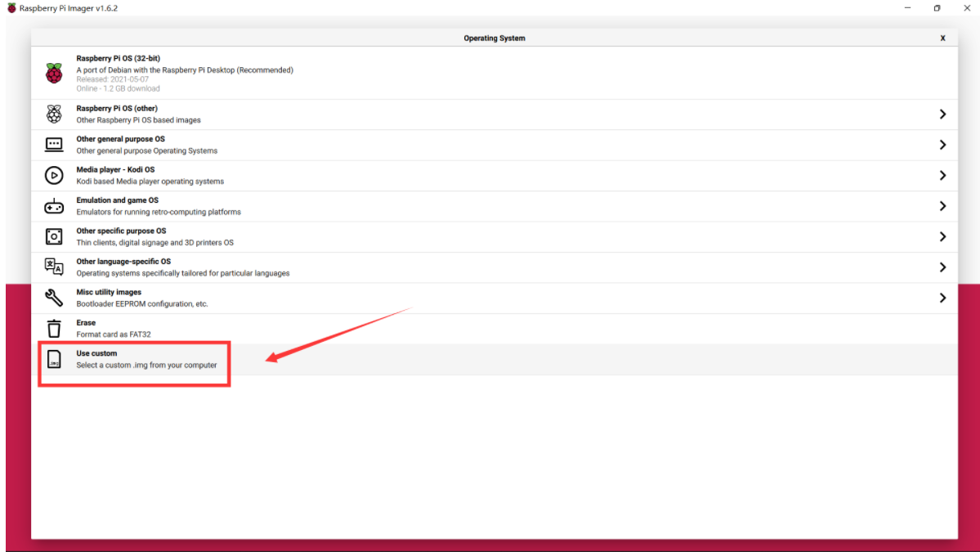Click 'Online - 1.2 GB download' text
Viewport: 980px width, 552px height.
coord(119,89)
